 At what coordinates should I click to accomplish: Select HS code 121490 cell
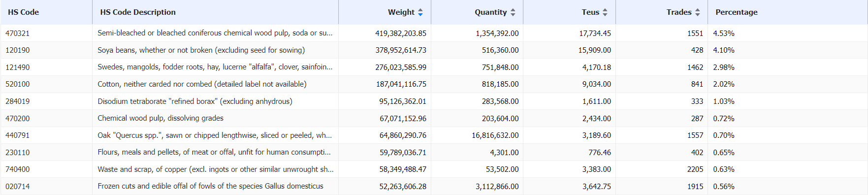click(x=18, y=67)
